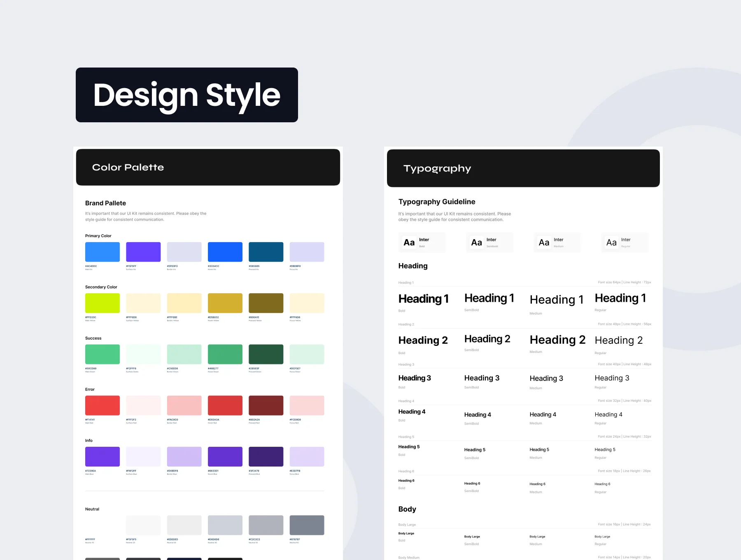This screenshot has height=560, width=741.
Task: Click the Heading 2 Medium sample
Action: pyautogui.click(x=557, y=340)
